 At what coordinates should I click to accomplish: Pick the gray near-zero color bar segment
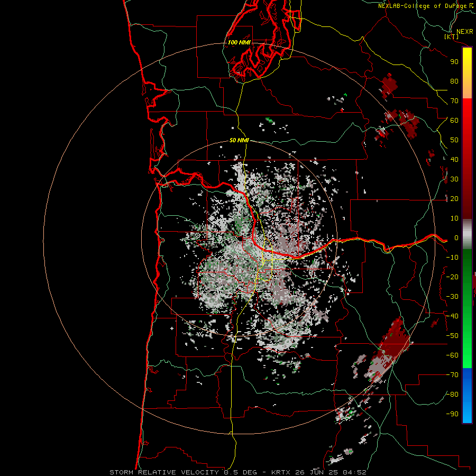[x=467, y=234]
